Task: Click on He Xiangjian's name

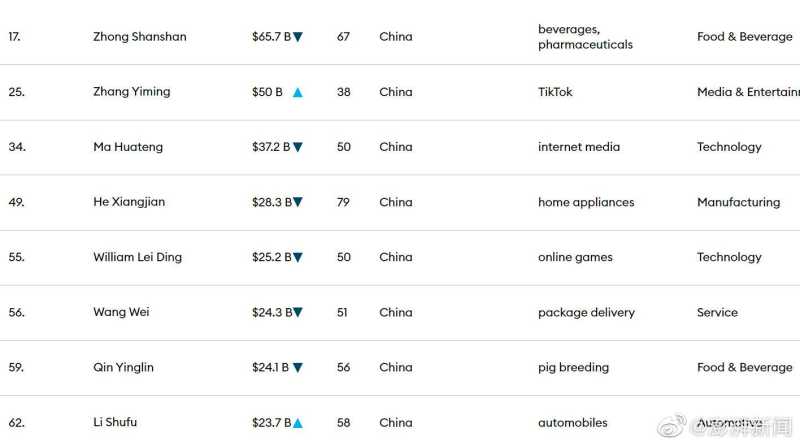Action: point(129,202)
